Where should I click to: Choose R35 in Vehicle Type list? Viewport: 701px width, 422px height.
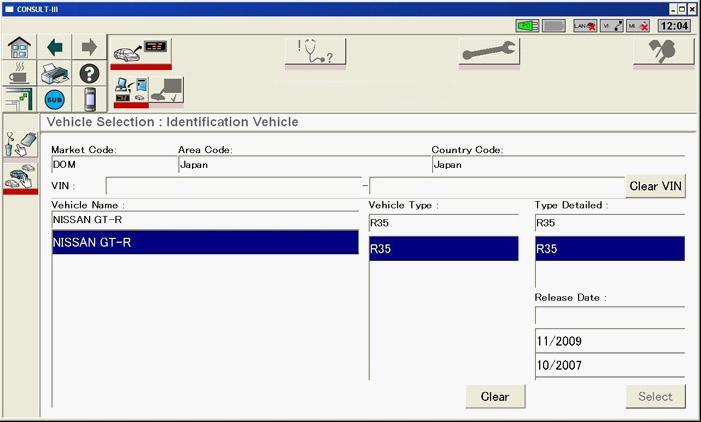tap(443, 249)
